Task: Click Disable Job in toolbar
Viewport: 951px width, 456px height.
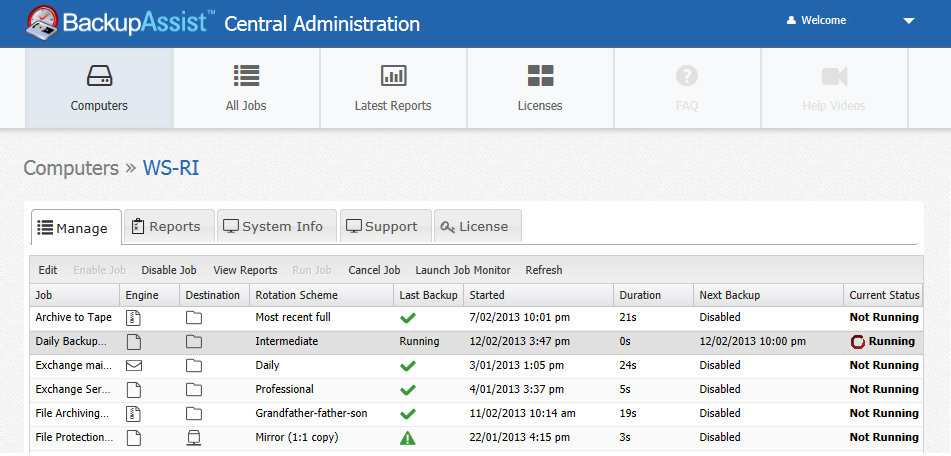Action: pos(169,270)
